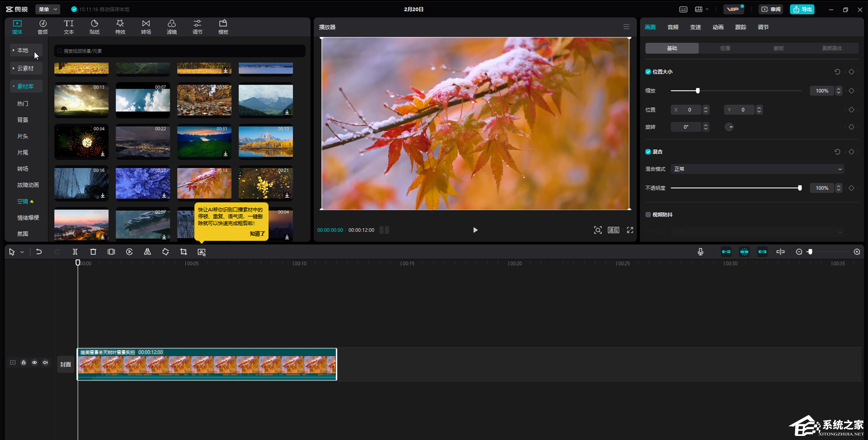
Task: Click the 不透明度 opacity slider handle
Action: coord(800,188)
